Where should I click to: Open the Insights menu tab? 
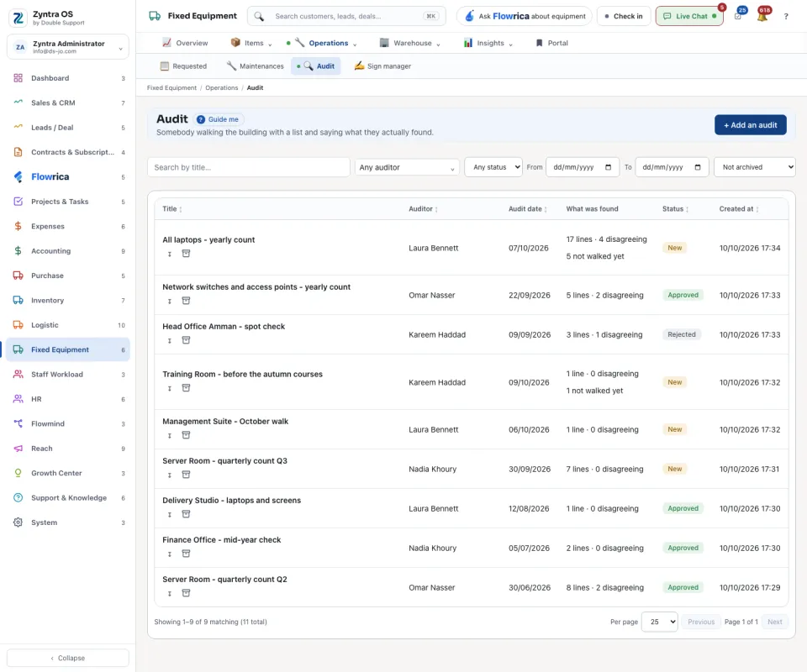(x=488, y=43)
